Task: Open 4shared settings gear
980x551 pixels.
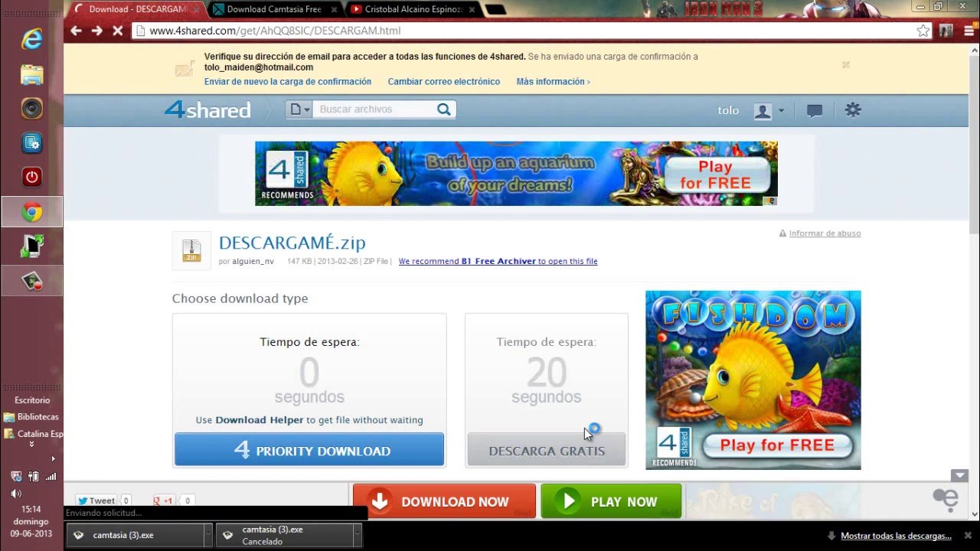Action: [x=853, y=109]
